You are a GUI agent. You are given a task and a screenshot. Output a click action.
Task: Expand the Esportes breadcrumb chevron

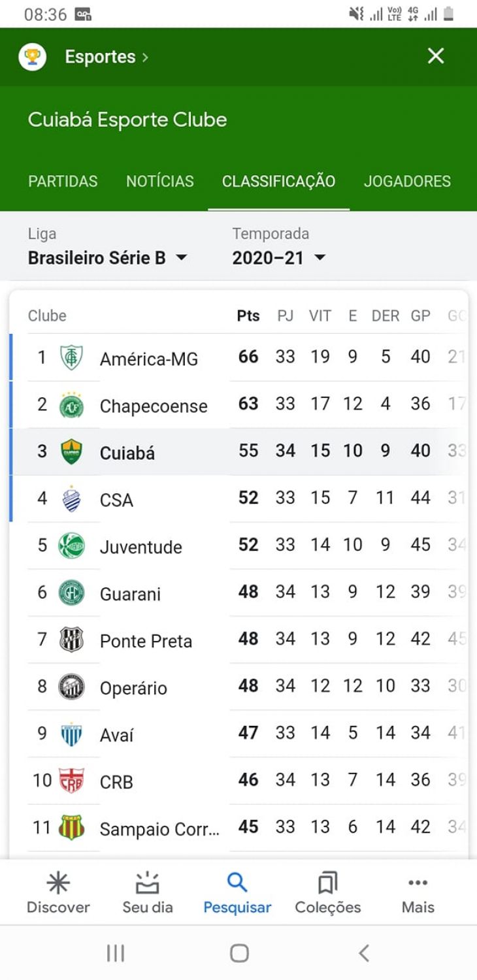point(145,57)
